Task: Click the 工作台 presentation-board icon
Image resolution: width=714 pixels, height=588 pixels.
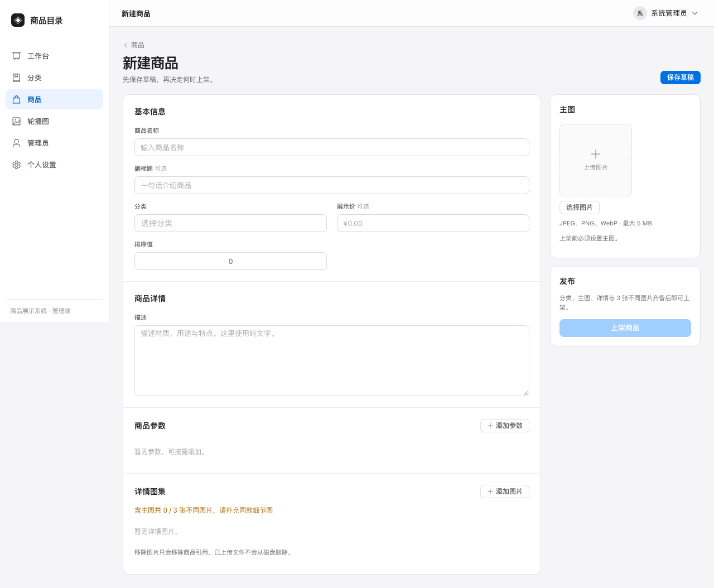Action: coord(17,56)
